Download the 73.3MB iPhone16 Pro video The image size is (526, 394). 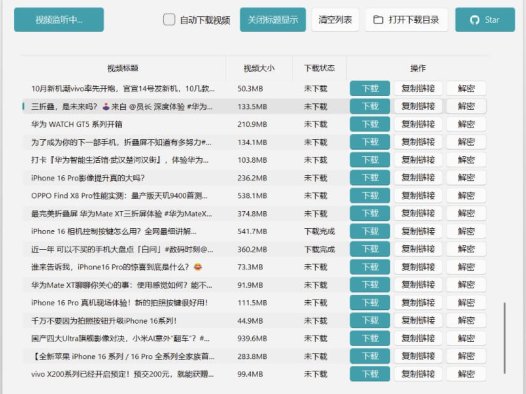370,267
